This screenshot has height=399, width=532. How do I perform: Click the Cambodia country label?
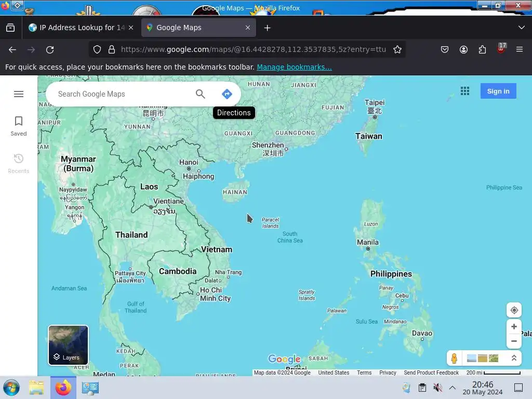click(178, 271)
